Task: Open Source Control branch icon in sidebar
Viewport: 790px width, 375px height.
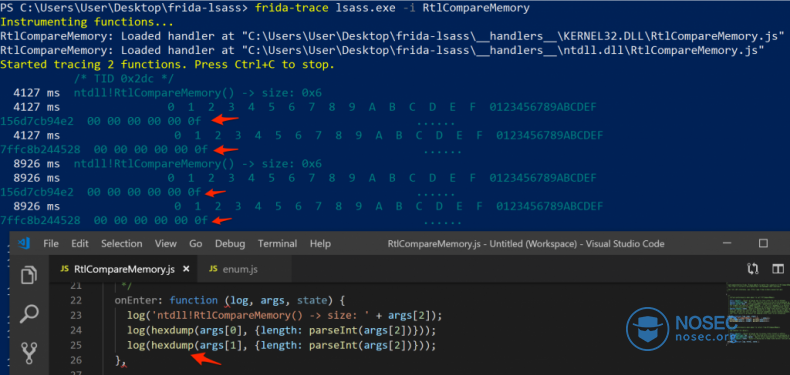Action: [x=29, y=353]
